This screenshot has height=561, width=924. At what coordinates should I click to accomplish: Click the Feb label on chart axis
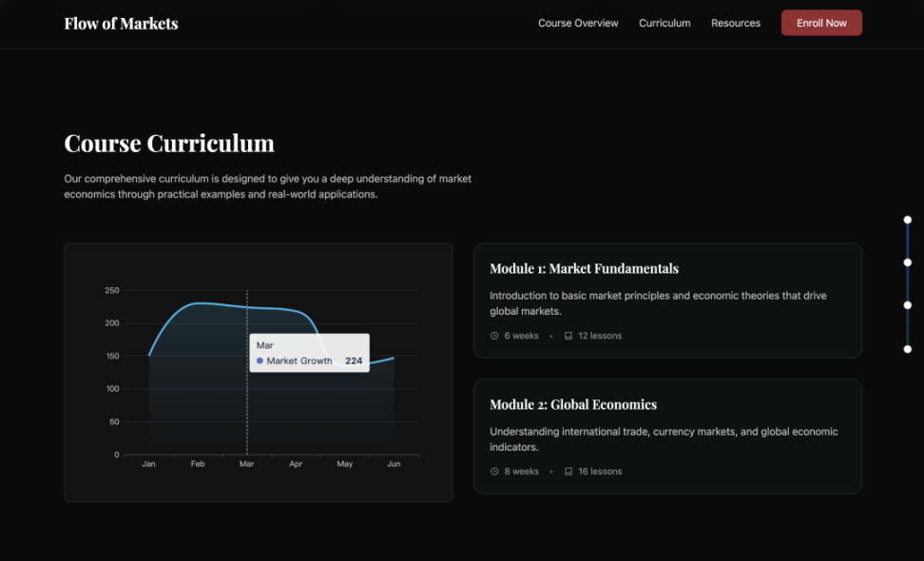click(198, 464)
